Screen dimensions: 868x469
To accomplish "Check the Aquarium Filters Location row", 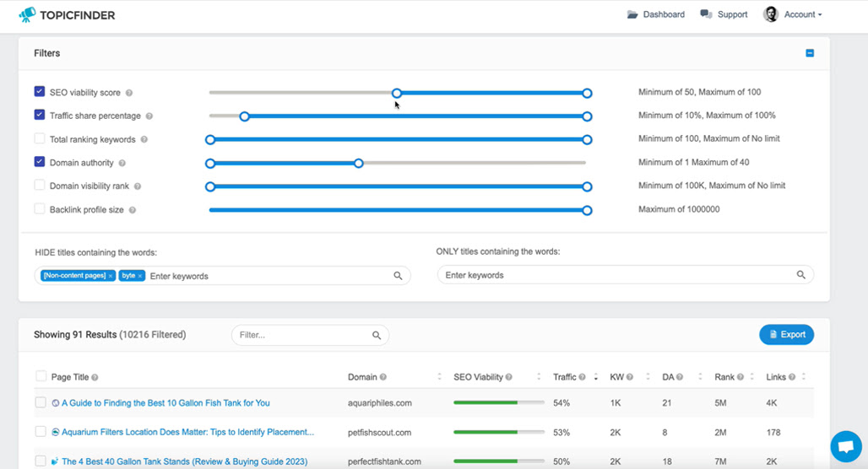I will (41, 431).
